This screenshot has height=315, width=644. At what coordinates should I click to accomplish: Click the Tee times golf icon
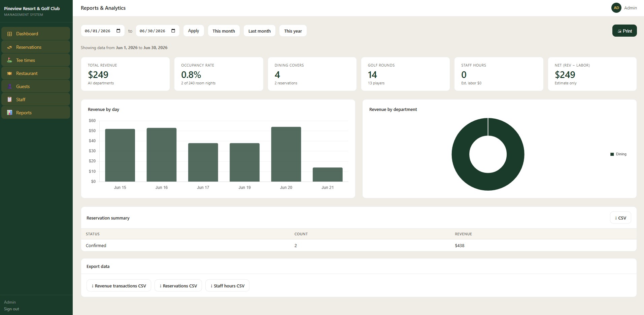tap(9, 60)
